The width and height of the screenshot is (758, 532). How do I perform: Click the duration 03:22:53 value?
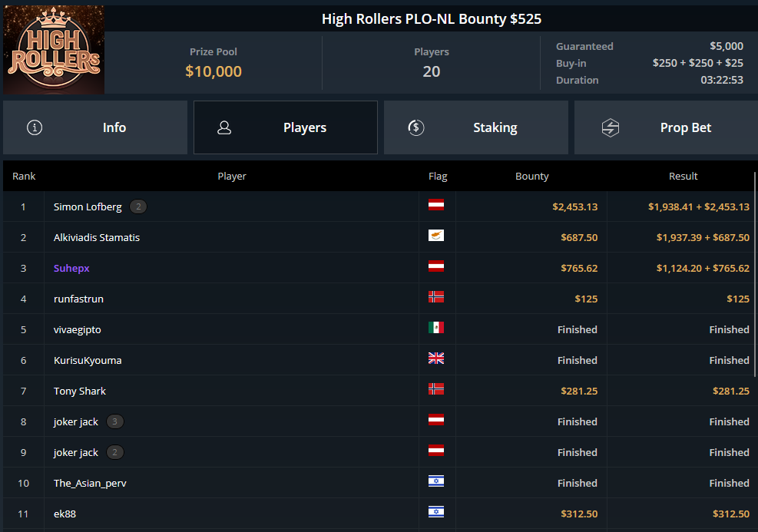(x=722, y=80)
